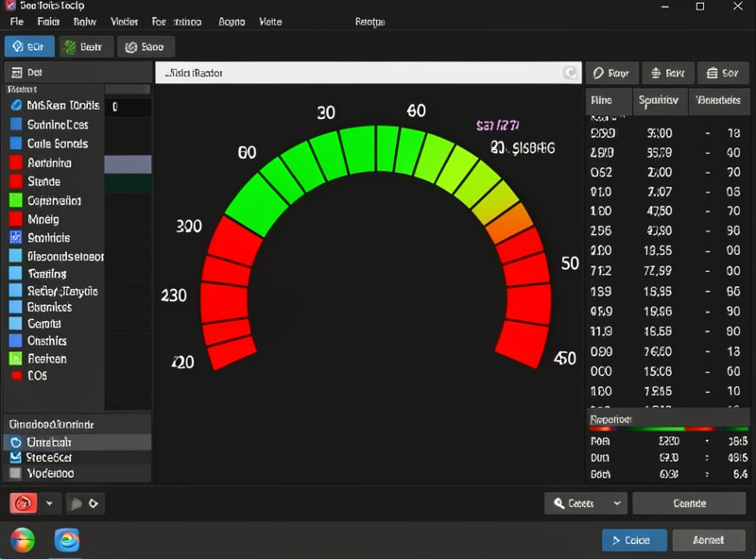Screen dimensions: 756x559
Task: Click green icon beside Reoften
Action: click(16, 359)
